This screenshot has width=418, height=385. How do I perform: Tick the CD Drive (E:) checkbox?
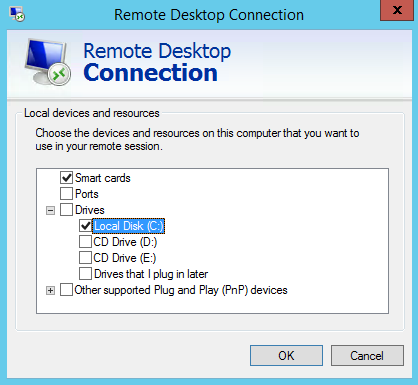(85, 258)
